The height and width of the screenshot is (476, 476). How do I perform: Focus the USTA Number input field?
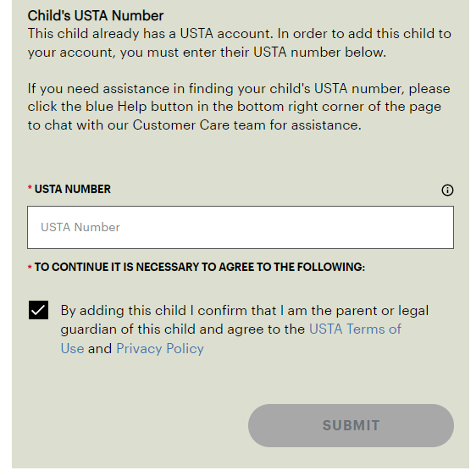pyautogui.click(x=241, y=227)
